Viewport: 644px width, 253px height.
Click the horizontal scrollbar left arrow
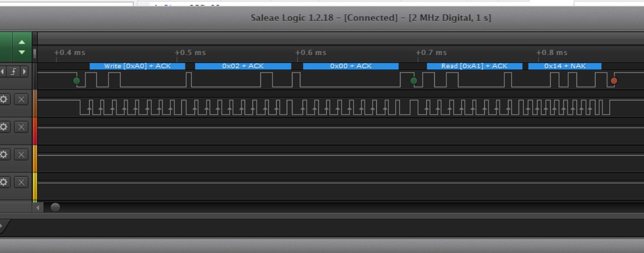[x=38, y=207]
